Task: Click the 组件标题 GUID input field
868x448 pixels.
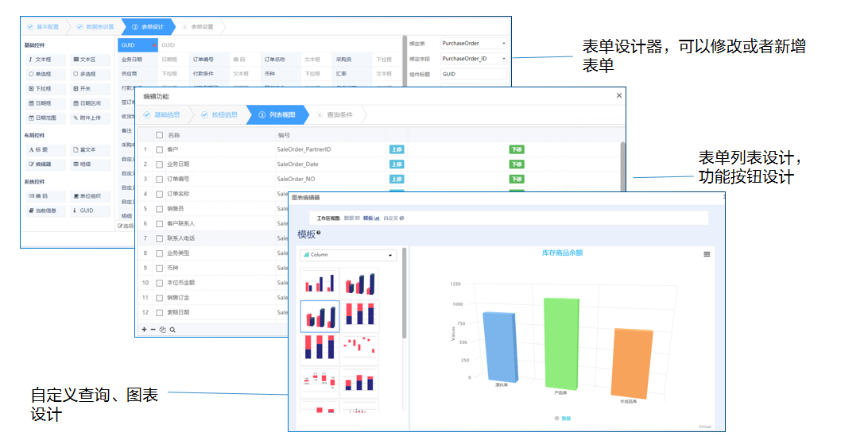Action: 474,74
